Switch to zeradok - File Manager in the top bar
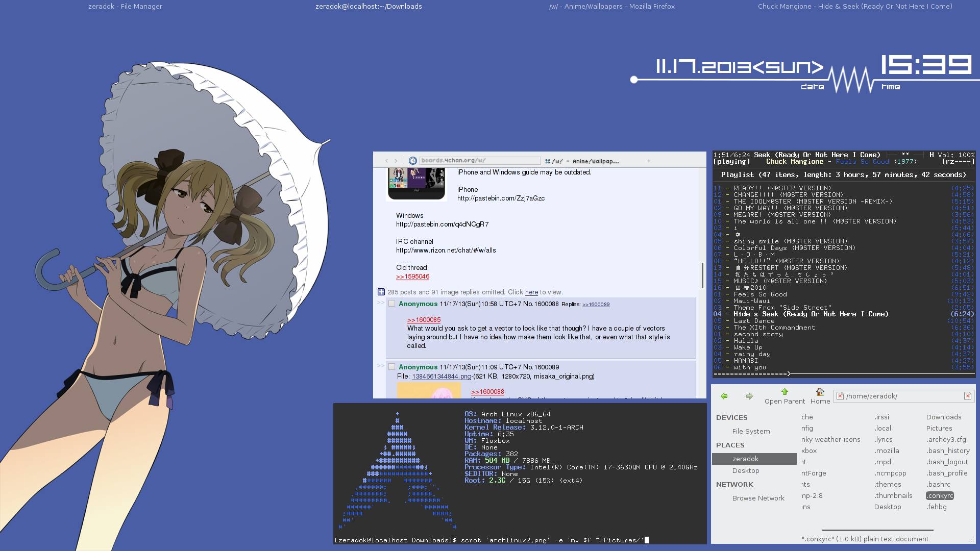Image resolution: width=980 pixels, height=551 pixels. (x=125, y=7)
